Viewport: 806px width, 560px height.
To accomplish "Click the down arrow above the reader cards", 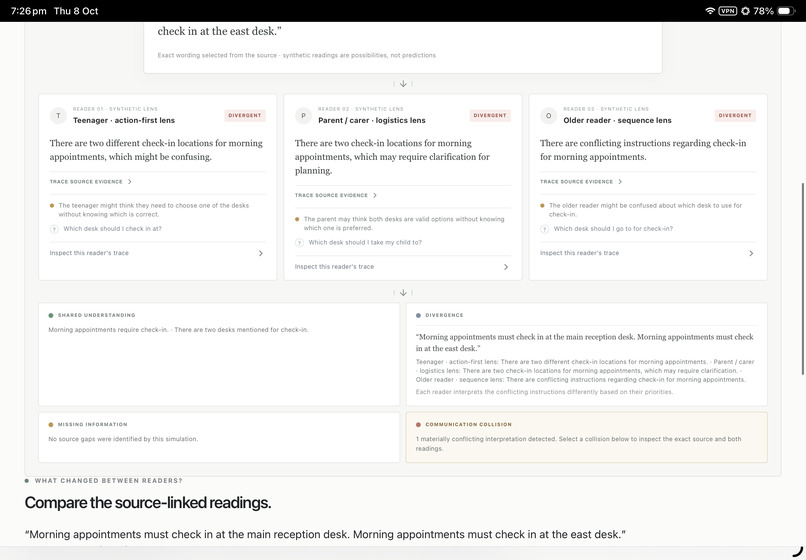I will (403, 83).
